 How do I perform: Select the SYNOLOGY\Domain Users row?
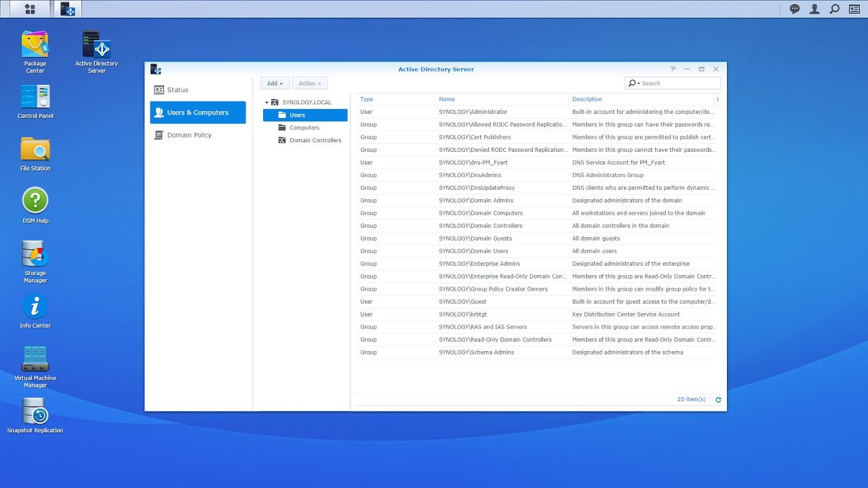tap(536, 251)
